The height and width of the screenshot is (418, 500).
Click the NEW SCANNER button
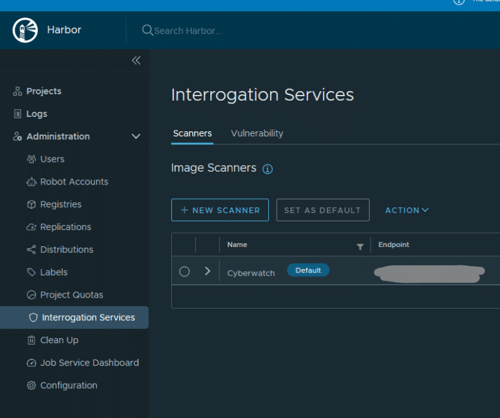[x=220, y=210]
